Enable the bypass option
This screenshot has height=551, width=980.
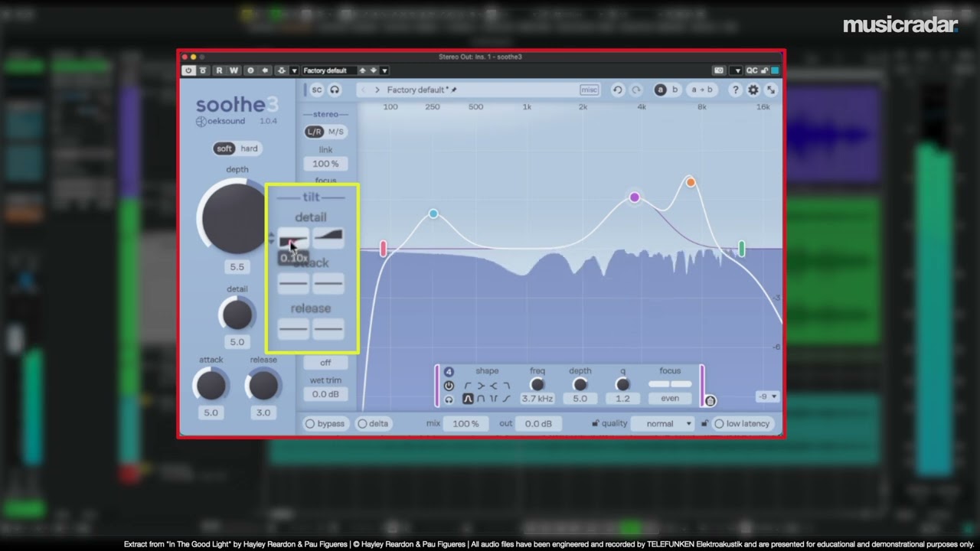pos(325,423)
